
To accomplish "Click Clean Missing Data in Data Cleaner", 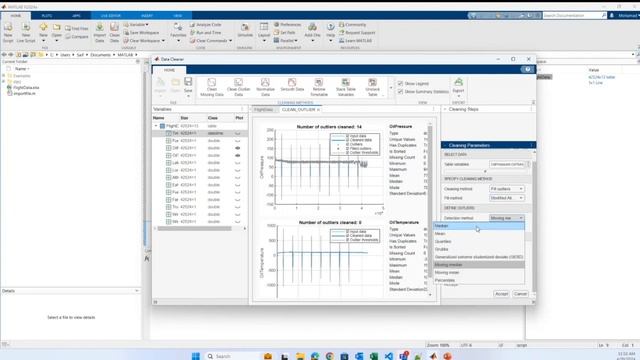I will pyautogui.click(x=212, y=87).
